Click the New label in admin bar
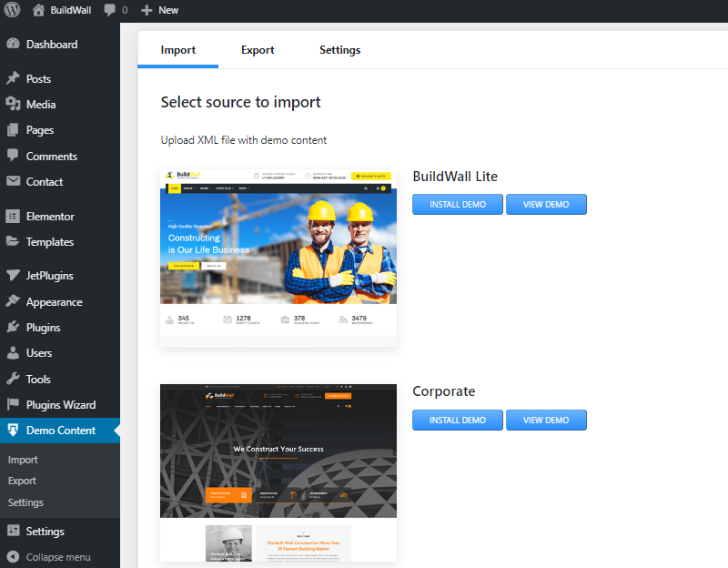 168,10
